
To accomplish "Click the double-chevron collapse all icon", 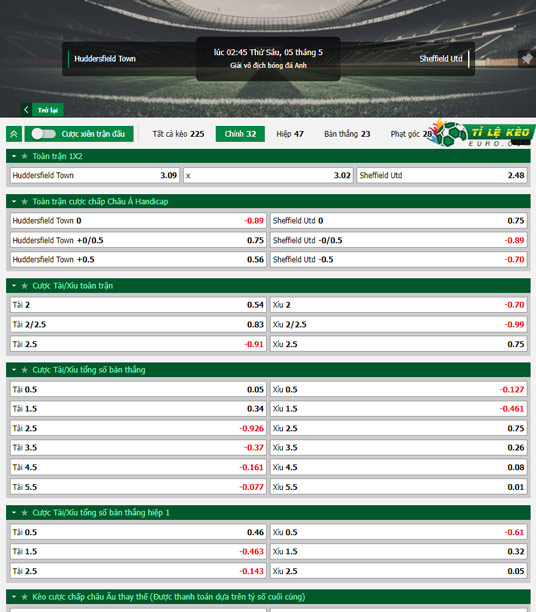I will click(14, 134).
